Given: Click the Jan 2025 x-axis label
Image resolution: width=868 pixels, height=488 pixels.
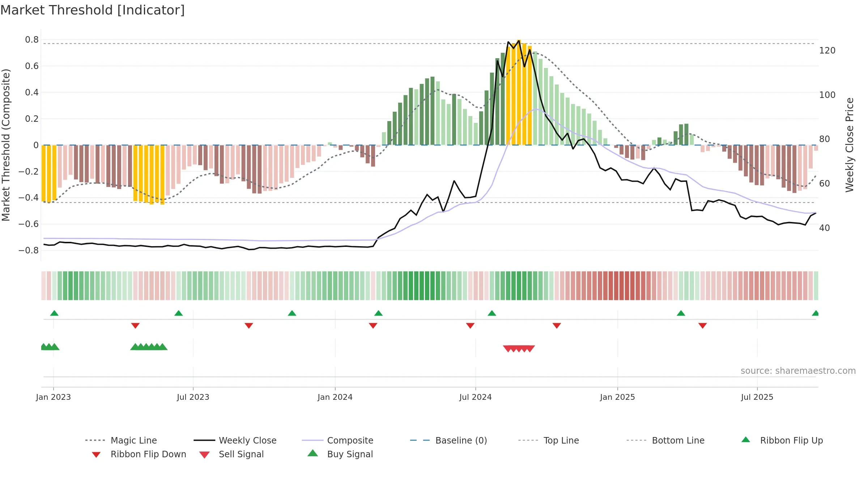Looking at the screenshot, I should coord(617,397).
